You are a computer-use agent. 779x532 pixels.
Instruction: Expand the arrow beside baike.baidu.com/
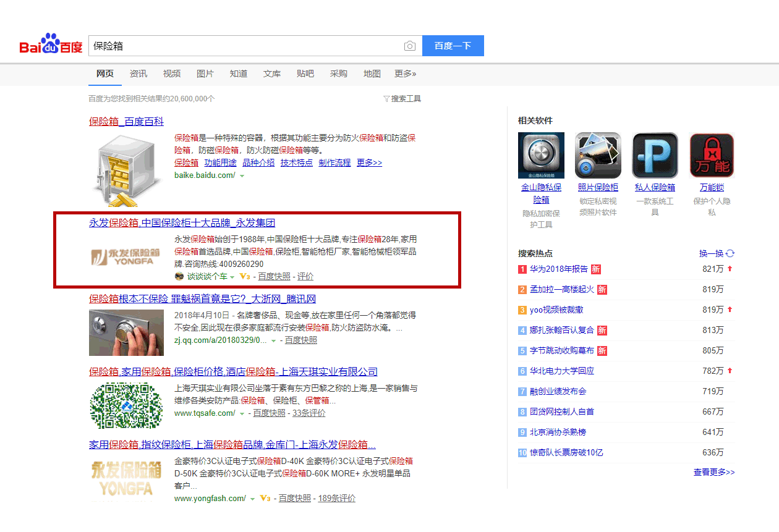point(242,176)
